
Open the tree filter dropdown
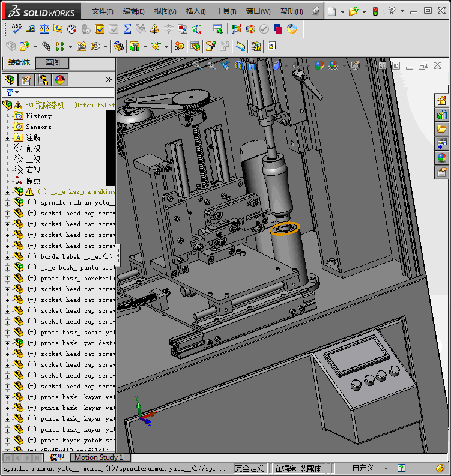tap(13, 92)
